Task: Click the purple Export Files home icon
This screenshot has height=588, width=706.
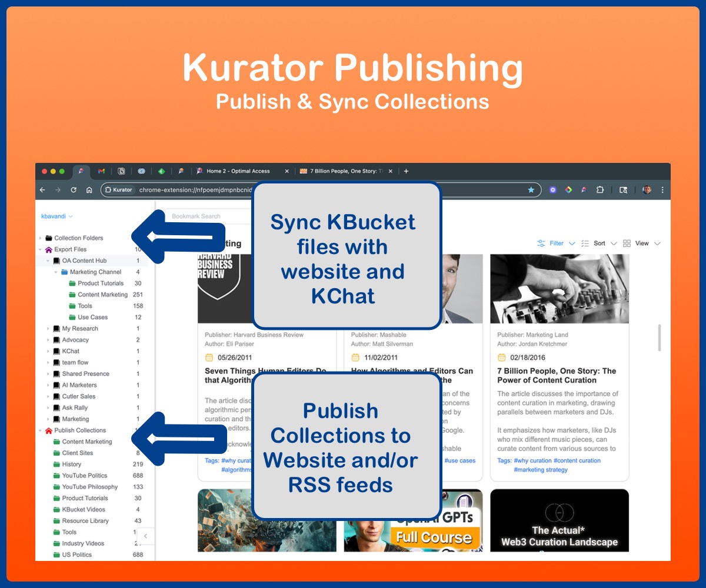Action: (x=48, y=249)
